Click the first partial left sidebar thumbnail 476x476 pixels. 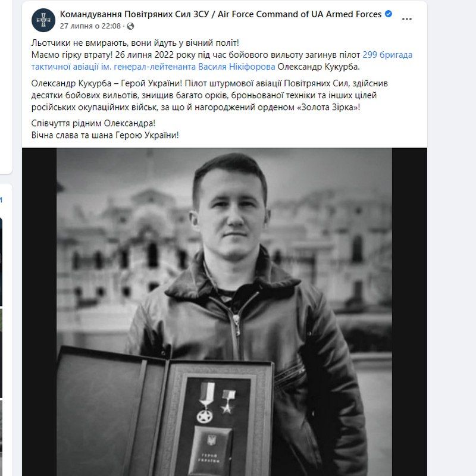coord(1,262)
